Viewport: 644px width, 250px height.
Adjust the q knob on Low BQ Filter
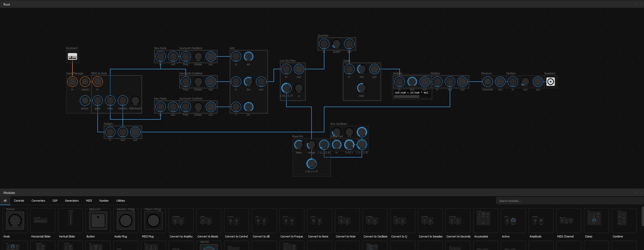(x=298, y=87)
